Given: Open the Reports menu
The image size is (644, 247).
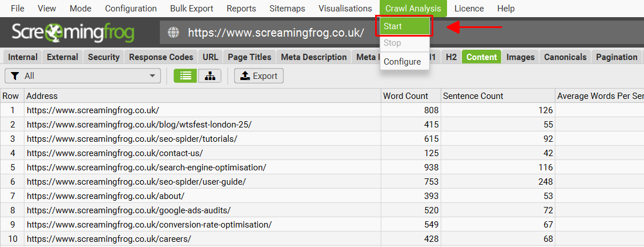Looking at the screenshot, I should [x=241, y=8].
